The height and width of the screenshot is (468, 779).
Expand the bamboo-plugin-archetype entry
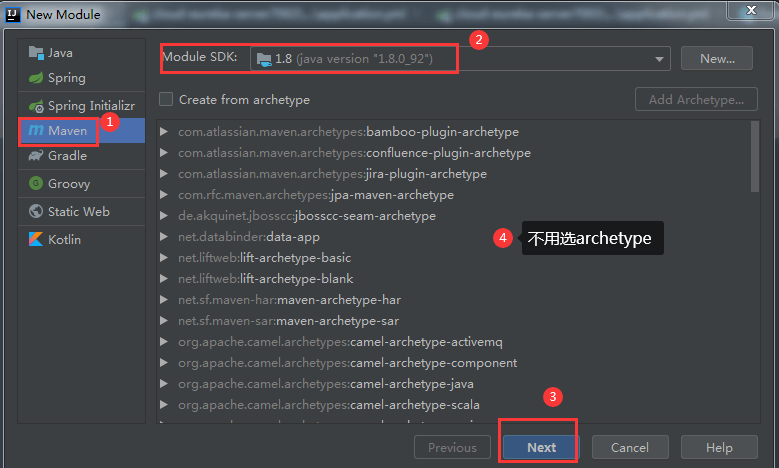(x=163, y=132)
